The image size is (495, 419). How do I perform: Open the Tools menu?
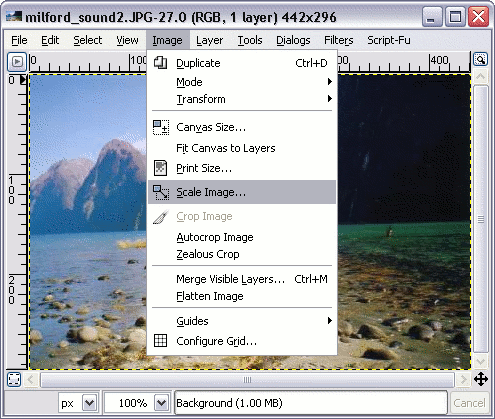click(250, 40)
